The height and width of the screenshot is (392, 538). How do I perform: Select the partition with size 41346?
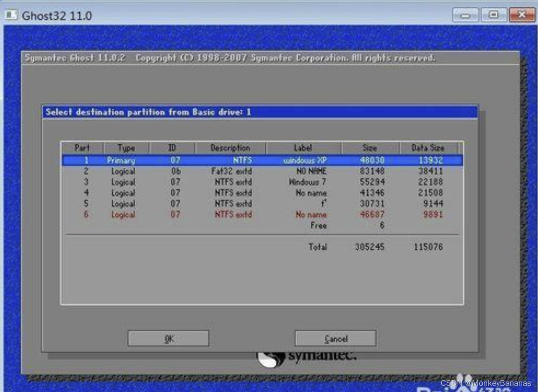coord(262,193)
